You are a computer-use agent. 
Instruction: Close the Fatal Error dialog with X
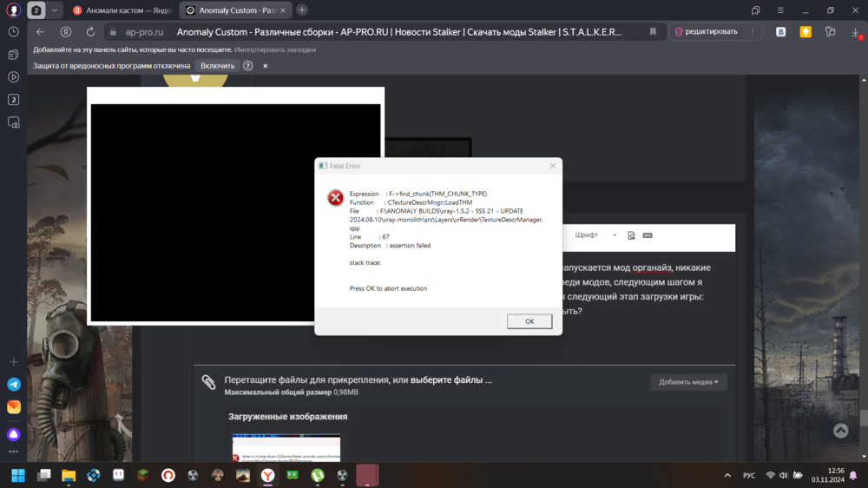tap(552, 166)
